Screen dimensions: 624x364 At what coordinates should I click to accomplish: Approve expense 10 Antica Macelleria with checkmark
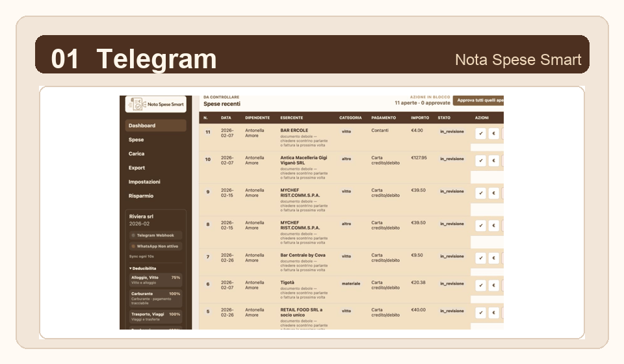pos(481,161)
